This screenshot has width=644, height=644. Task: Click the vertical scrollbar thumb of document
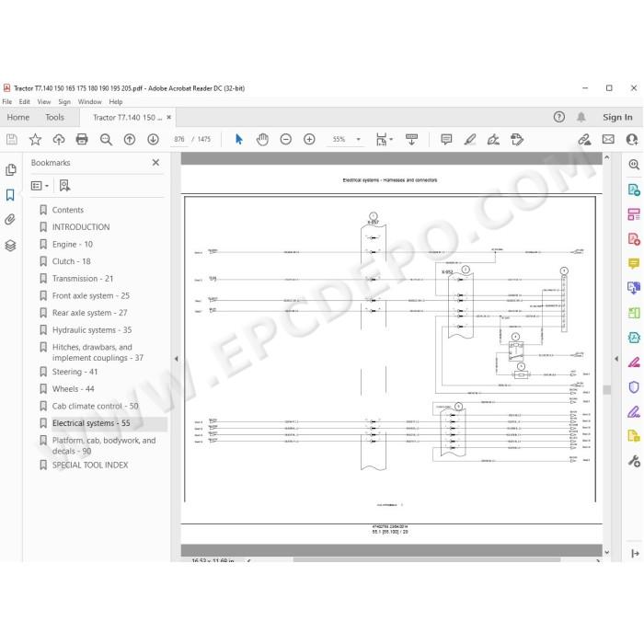tap(606, 389)
